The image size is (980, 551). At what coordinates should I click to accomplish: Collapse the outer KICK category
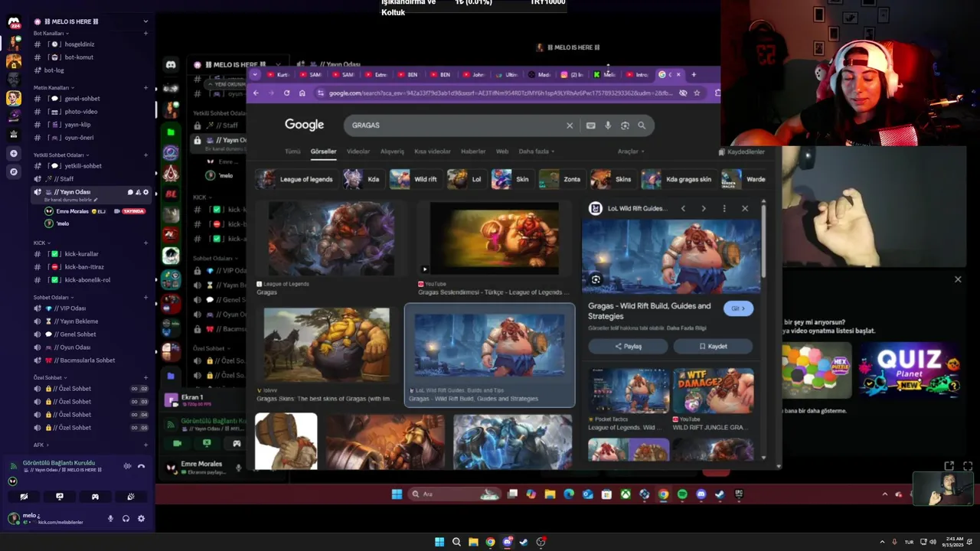pos(42,243)
